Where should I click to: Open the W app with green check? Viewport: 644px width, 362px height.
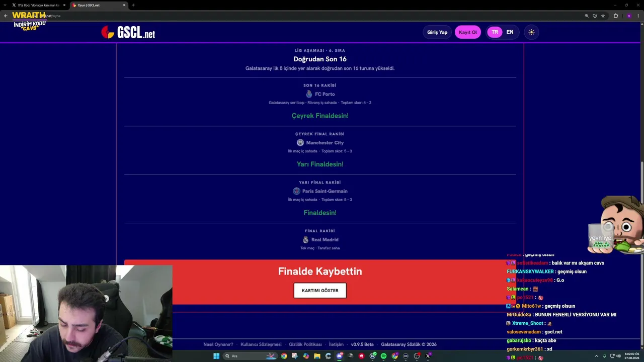(x=372, y=356)
